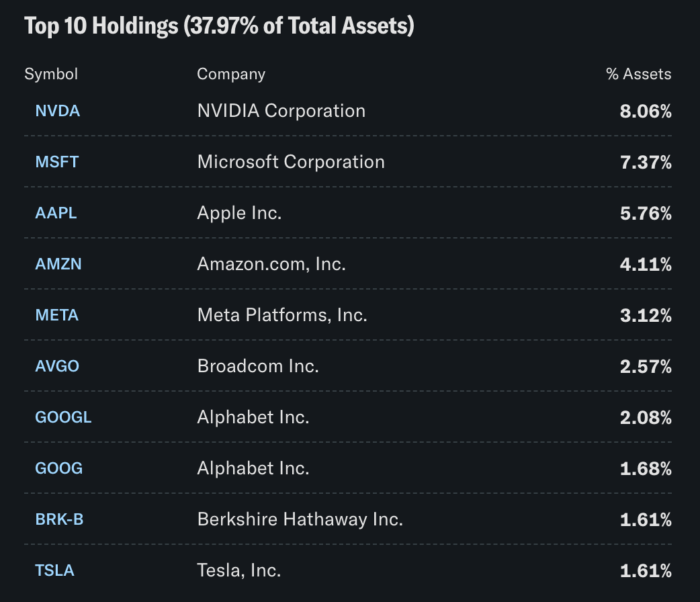This screenshot has width=700, height=602.
Task: Click the Top 10 Holdings heading
Action: (219, 26)
